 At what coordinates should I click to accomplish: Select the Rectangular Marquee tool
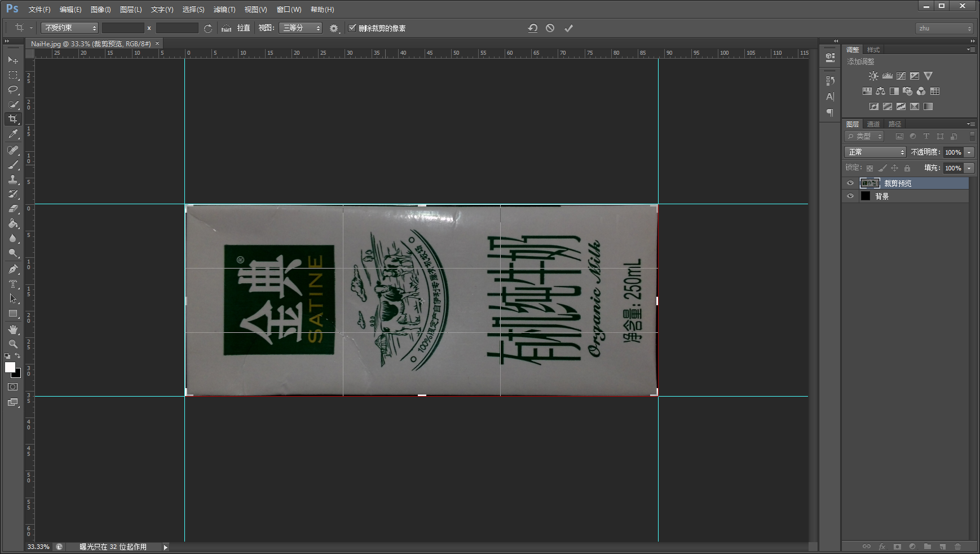click(x=13, y=74)
